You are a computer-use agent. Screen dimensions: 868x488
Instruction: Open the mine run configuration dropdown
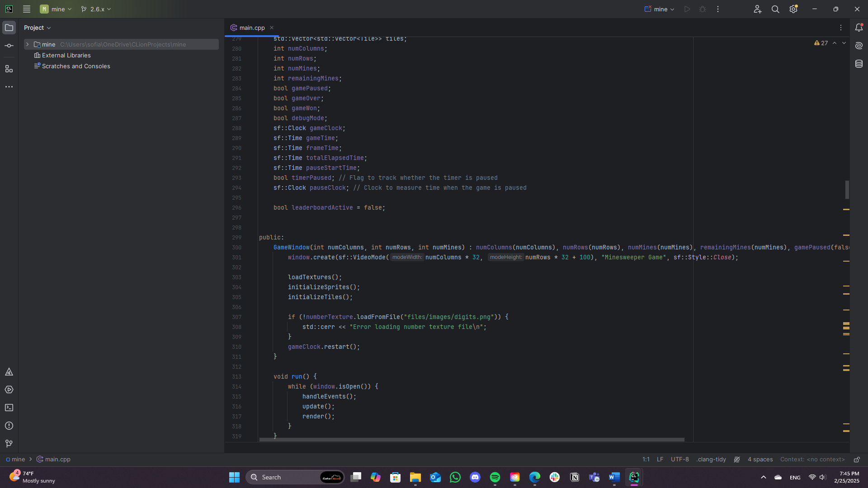click(660, 9)
